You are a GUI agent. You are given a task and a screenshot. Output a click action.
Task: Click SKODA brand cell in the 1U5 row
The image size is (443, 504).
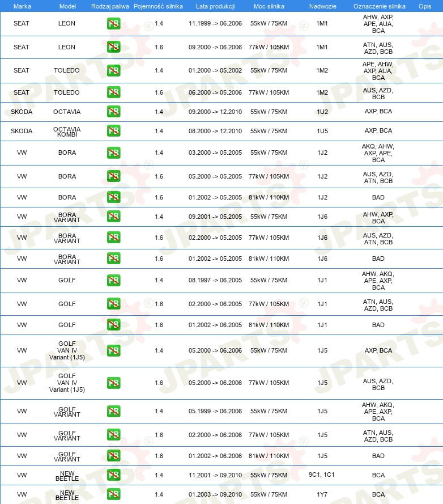(22, 131)
